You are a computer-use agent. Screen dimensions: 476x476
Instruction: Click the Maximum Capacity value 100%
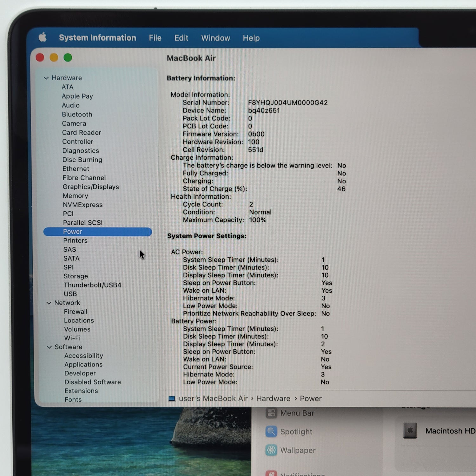point(258,220)
